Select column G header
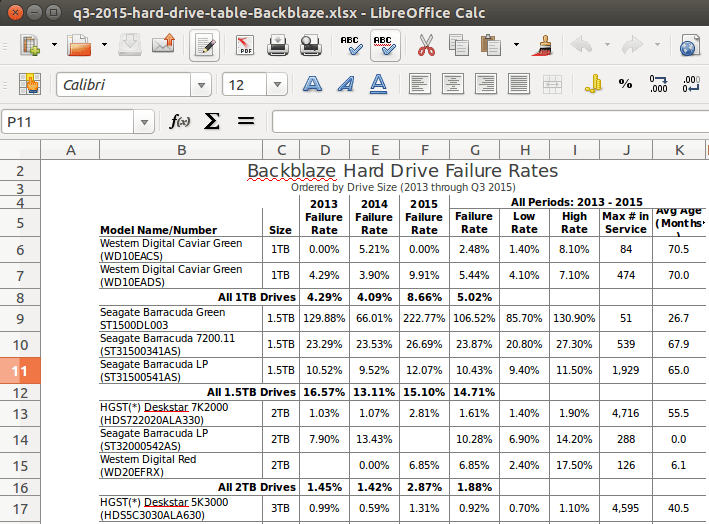This screenshot has height=524, width=709. point(474,150)
